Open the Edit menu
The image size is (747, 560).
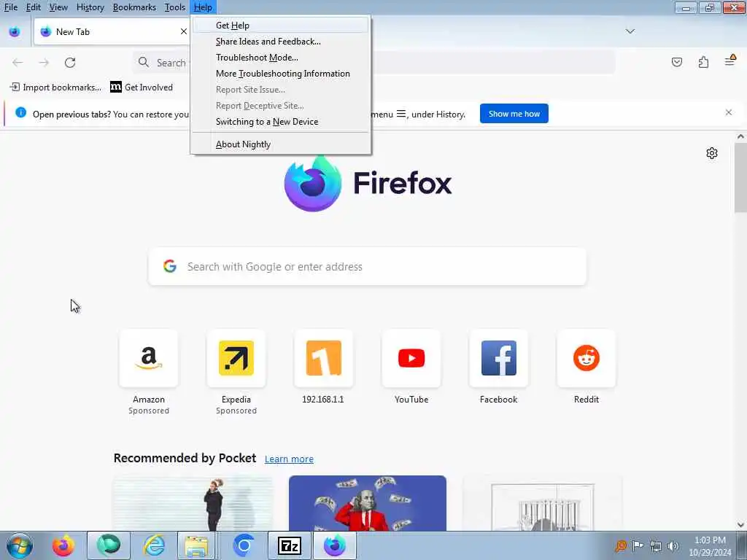coord(34,7)
